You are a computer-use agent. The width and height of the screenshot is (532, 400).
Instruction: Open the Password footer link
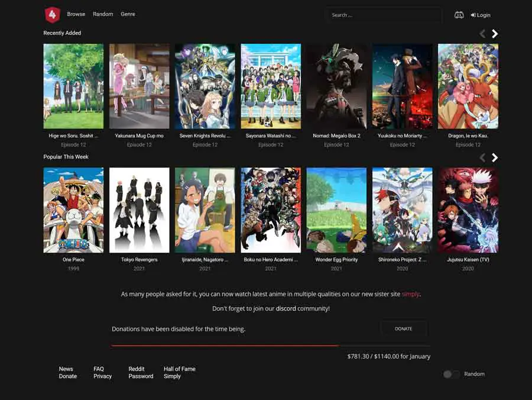click(141, 376)
